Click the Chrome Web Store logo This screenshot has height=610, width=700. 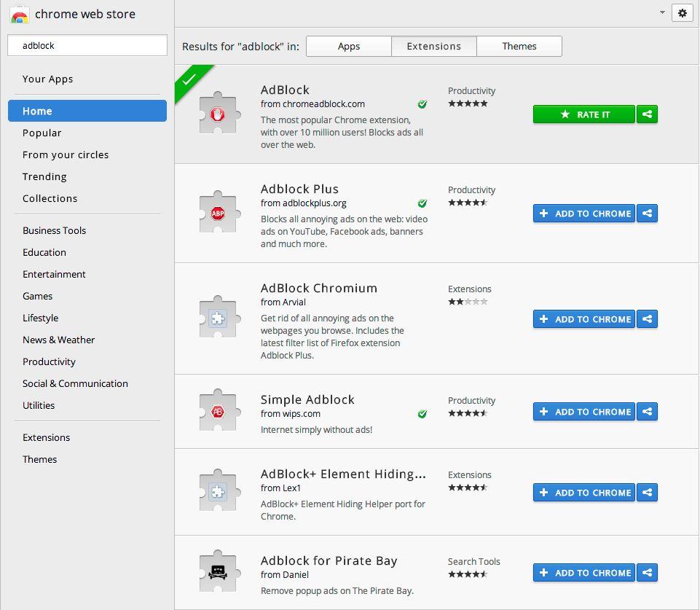click(x=19, y=15)
